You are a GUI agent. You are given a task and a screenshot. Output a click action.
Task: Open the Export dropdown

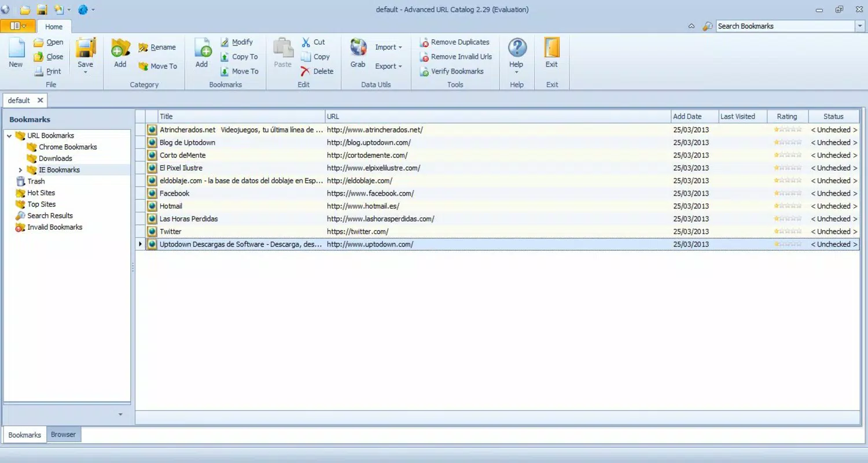pos(388,66)
